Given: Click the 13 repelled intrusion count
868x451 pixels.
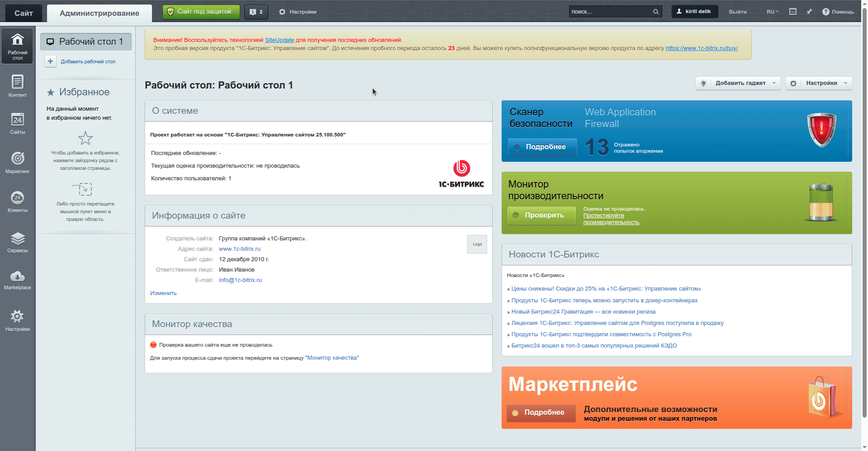Looking at the screenshot, I should pyautogui.click(x=597, y=147).
